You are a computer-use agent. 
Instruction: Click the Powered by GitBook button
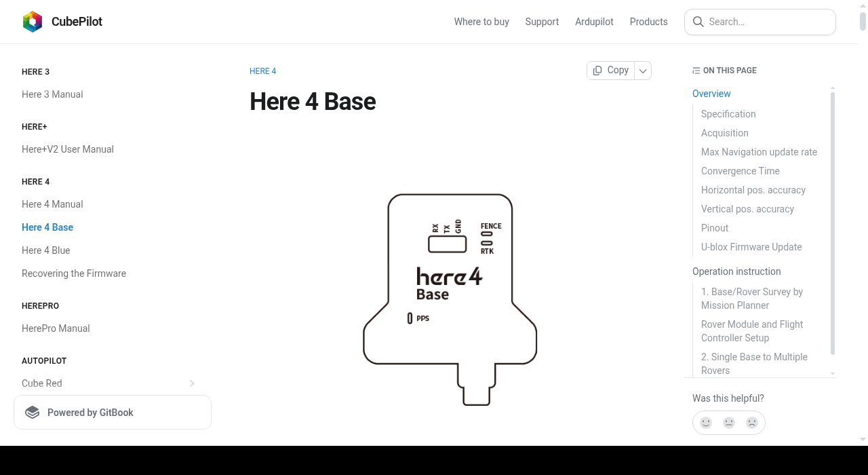[x=113, y=413]
